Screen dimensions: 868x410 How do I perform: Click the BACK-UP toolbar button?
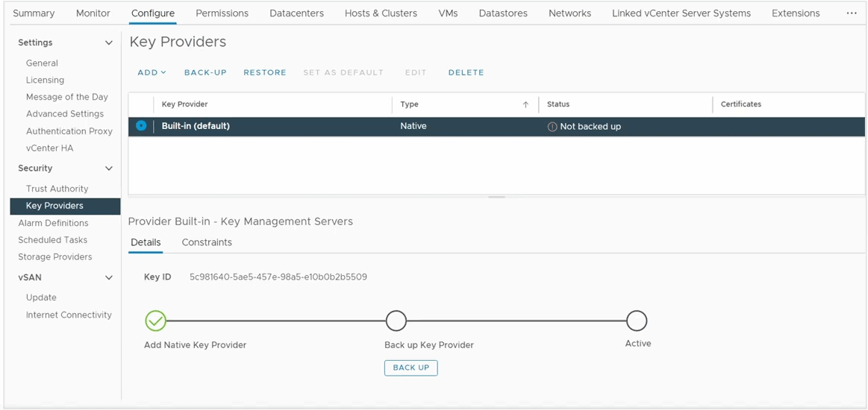click(205, 72)
